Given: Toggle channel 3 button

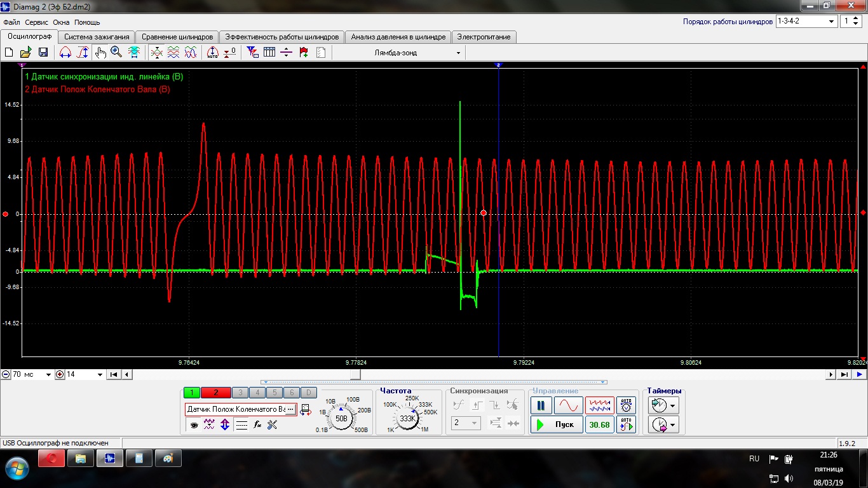Looking at the screenshot, I should [x=240, y=393].
